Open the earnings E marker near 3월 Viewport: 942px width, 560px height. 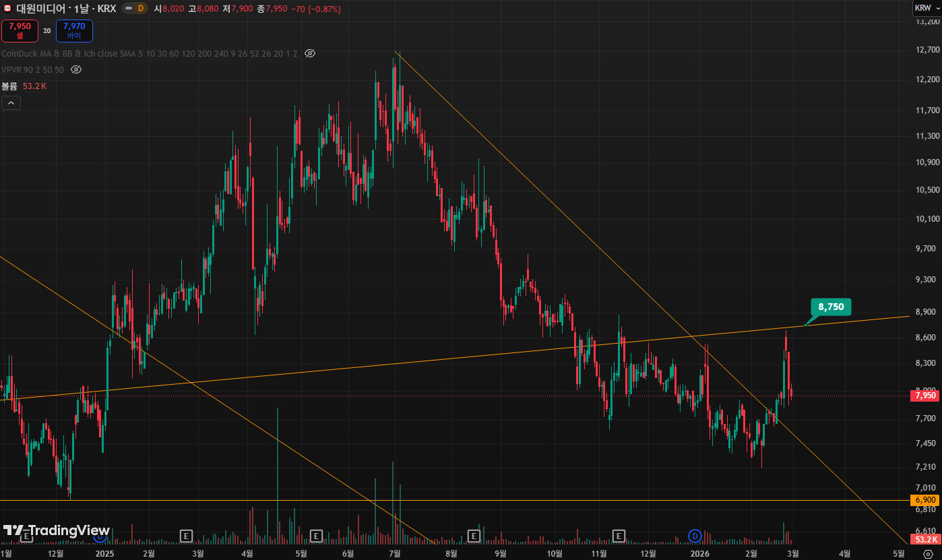pyautogui.click(x=187, y=536)
